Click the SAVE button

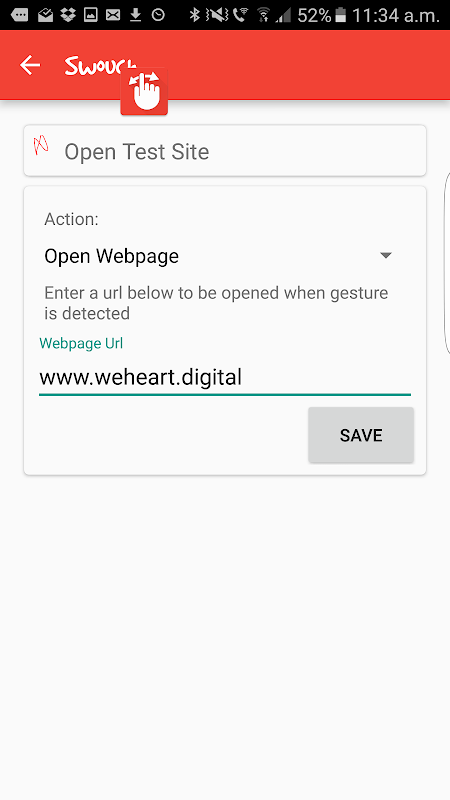(x=361, y=435)
